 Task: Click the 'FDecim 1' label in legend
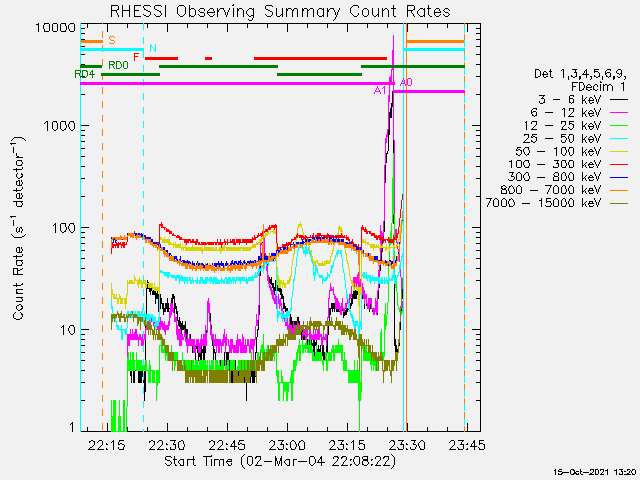[x=598, y=87]
